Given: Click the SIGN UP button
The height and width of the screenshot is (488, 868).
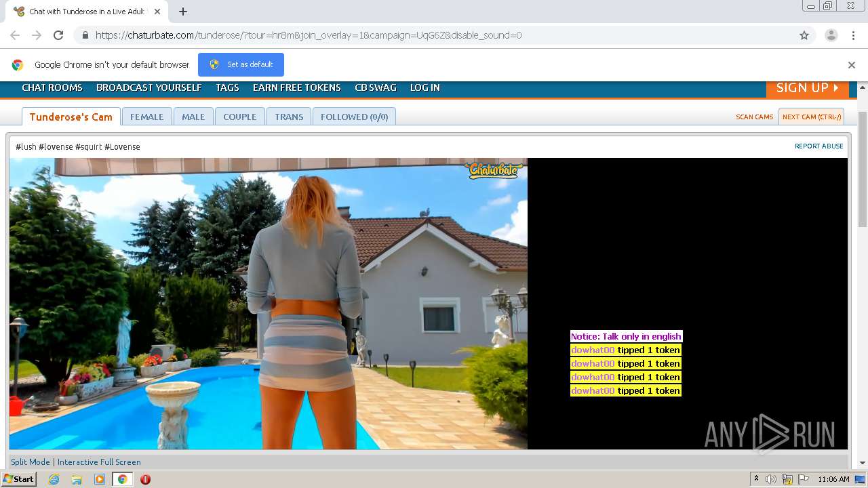Looking at the screenshot, I should coord(807,88).
